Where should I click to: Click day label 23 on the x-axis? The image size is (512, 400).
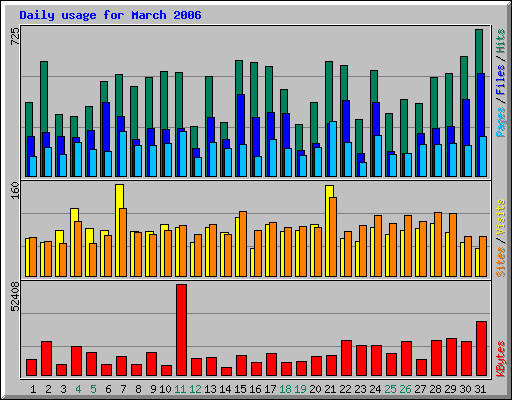click(360, 389)
